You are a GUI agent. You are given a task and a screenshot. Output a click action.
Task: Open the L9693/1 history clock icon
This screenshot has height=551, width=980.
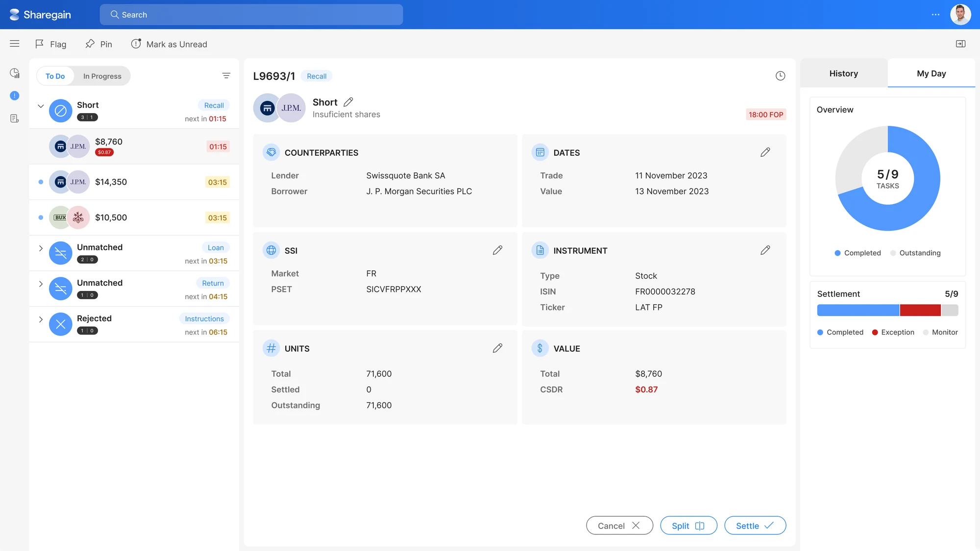780,76
